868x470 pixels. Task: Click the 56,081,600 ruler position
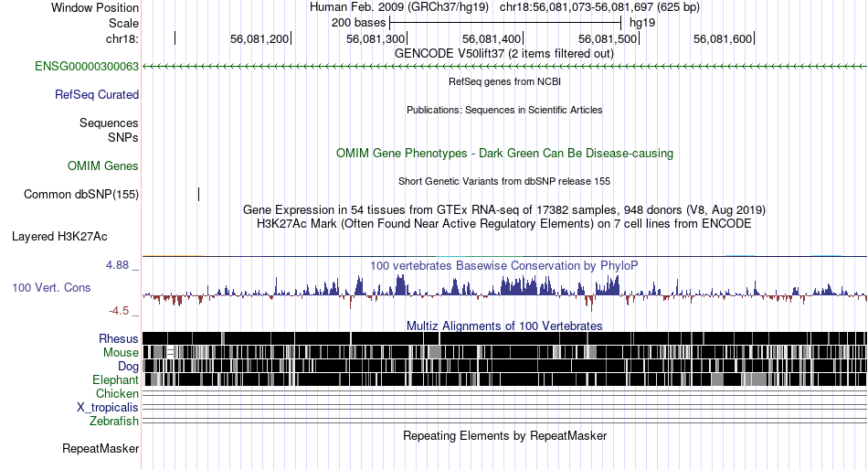coord(723,38)
